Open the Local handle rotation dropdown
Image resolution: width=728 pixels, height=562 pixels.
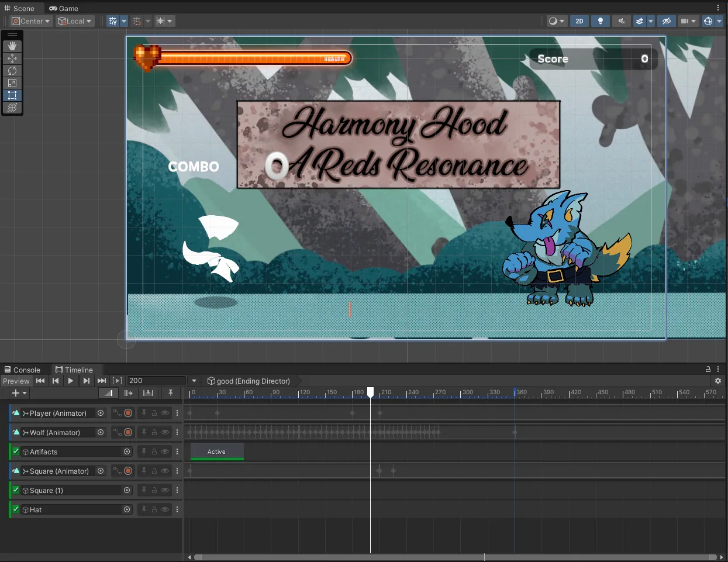point(75,21)
